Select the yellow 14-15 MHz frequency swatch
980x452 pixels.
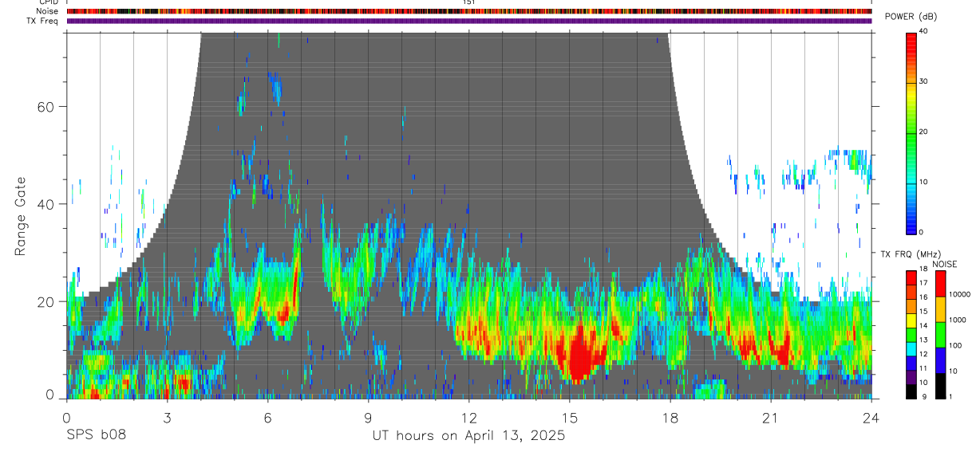pos(911,320)
